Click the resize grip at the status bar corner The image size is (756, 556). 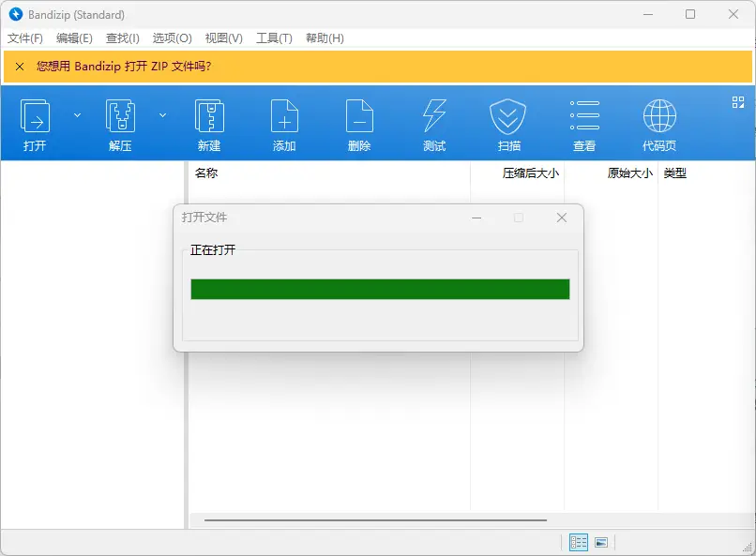(748, 548)
